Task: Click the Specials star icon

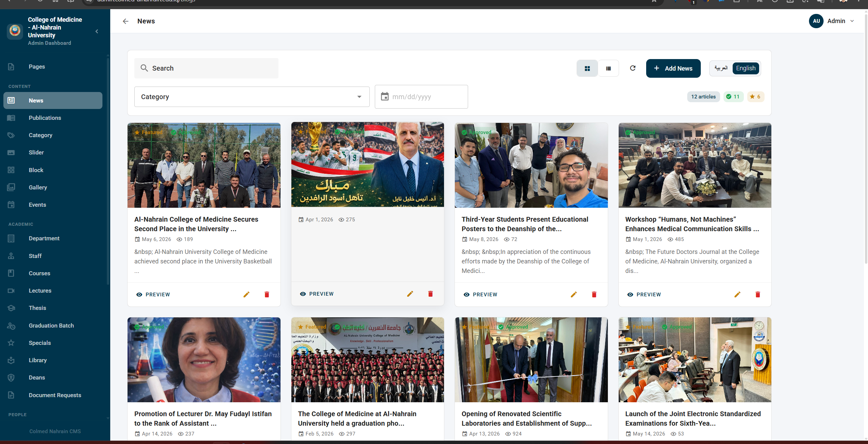Action: 11,343
